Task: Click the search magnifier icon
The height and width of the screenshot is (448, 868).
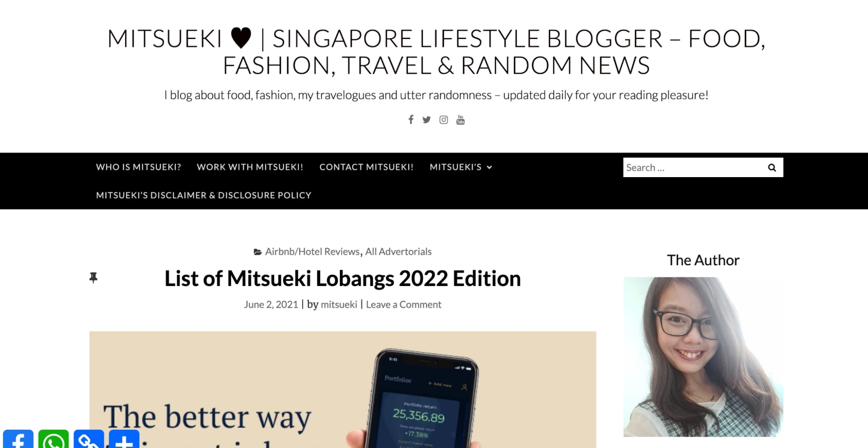Action: click(x=772, y=168)
